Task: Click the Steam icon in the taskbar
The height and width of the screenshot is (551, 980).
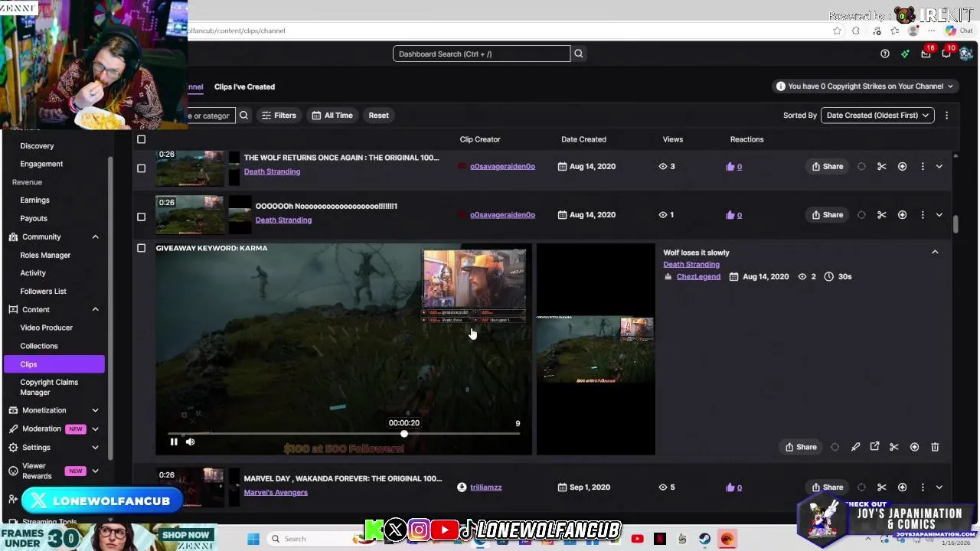Action: pos(704,539)
